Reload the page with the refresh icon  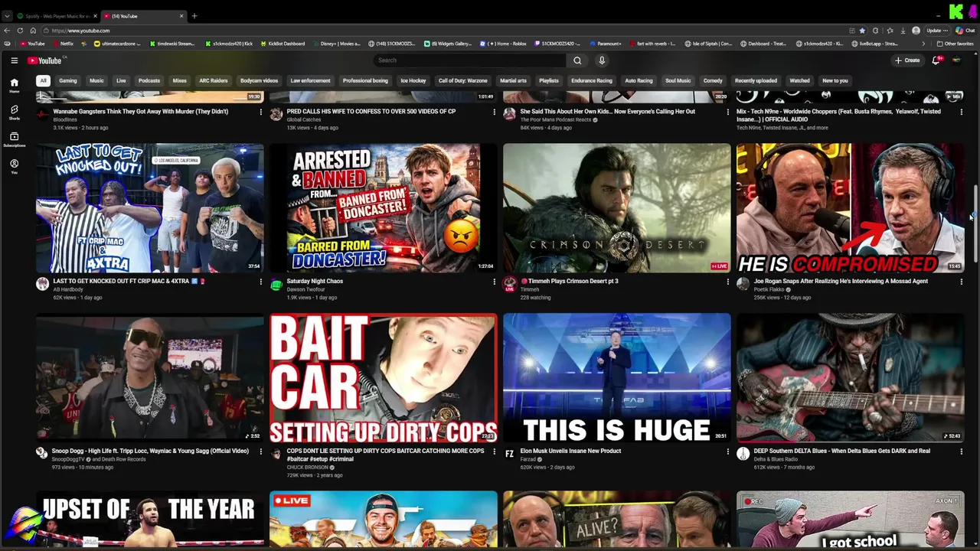click(x=20, y=31)
